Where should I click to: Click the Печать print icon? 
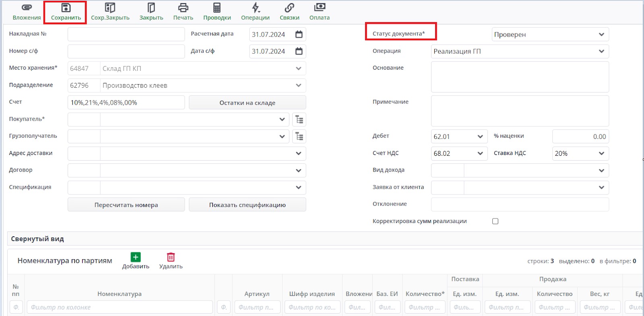(183, 8)
